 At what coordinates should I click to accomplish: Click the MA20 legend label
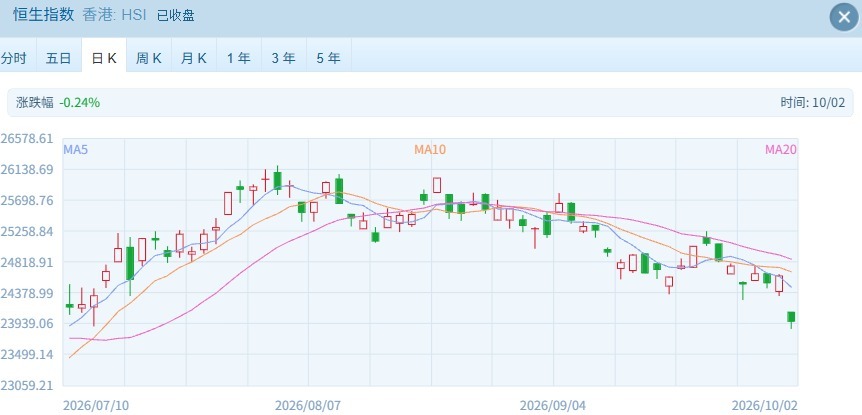tap(781, 150)
